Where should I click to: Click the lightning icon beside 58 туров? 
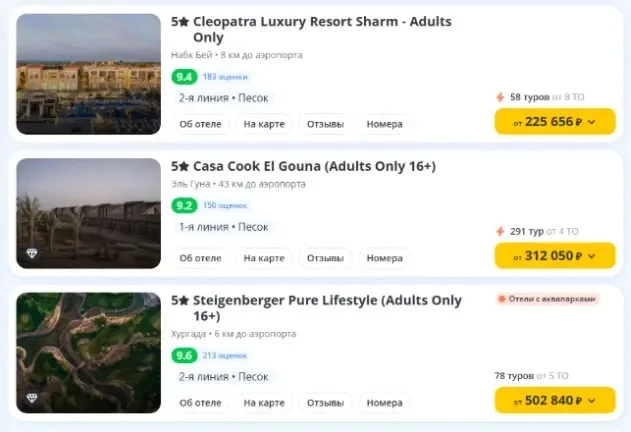(x=500, y=97)
